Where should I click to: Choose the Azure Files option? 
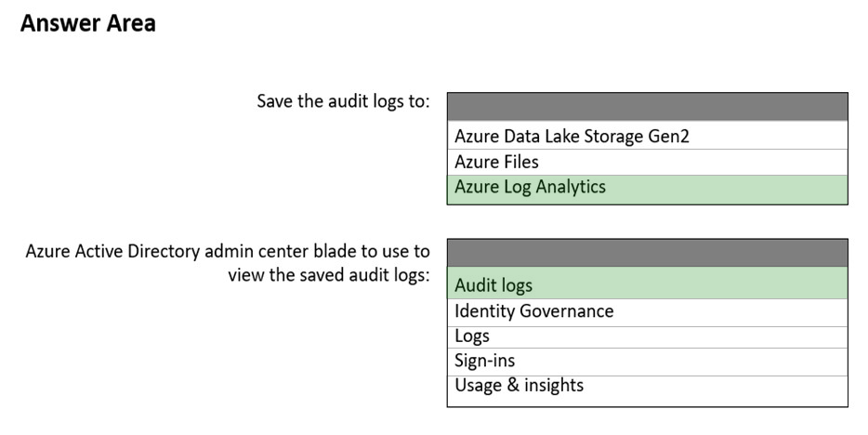click(647, 162)
